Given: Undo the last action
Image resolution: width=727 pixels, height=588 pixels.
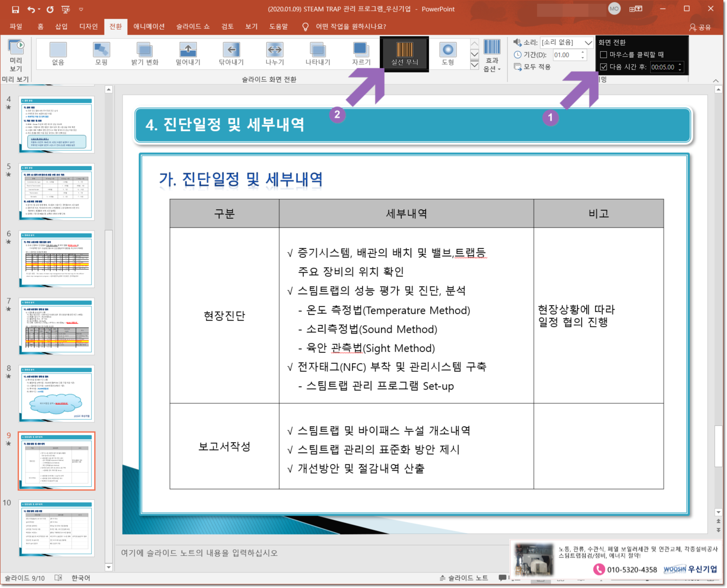Looking at the screenshot, I should 30,9.
